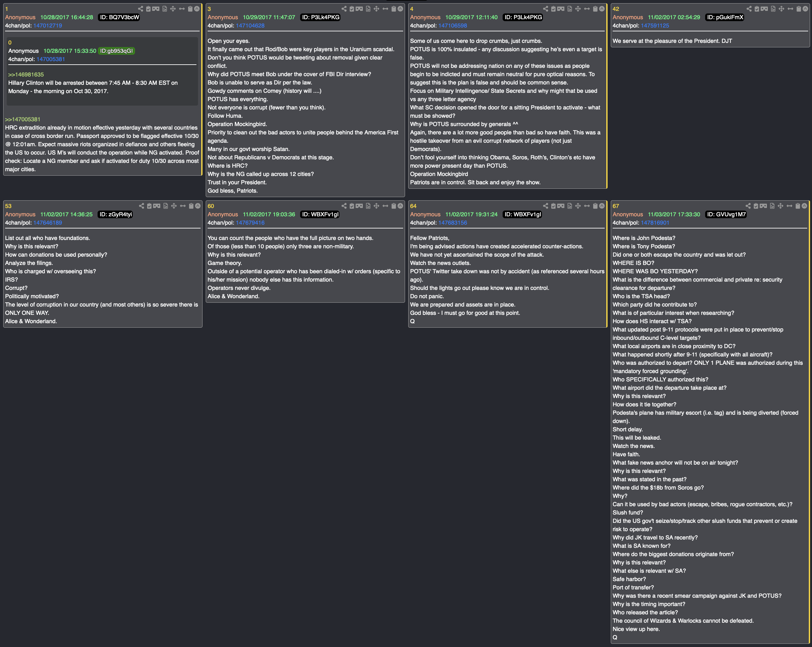Click ID: pGukiFmX badge

click(x=725, y=17)
